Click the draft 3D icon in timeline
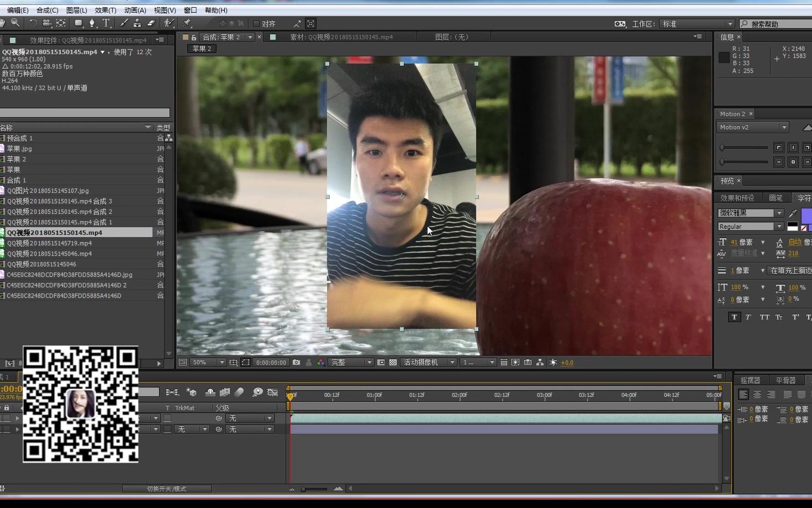The width and height of the screenshot is (812, 508). tap(191, 392)
